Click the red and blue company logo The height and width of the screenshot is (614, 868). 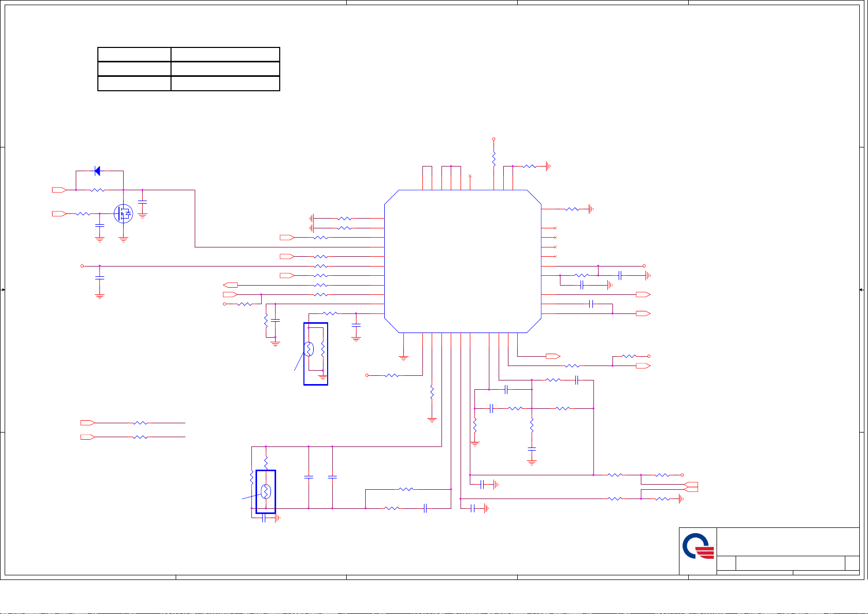point(698,546)
